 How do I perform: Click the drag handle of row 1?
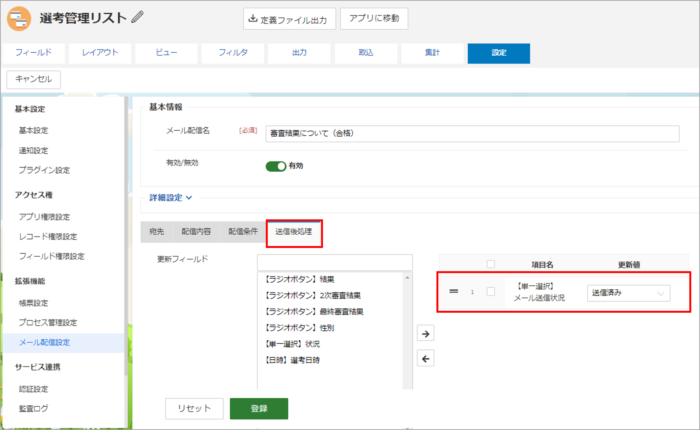(454, 292)
